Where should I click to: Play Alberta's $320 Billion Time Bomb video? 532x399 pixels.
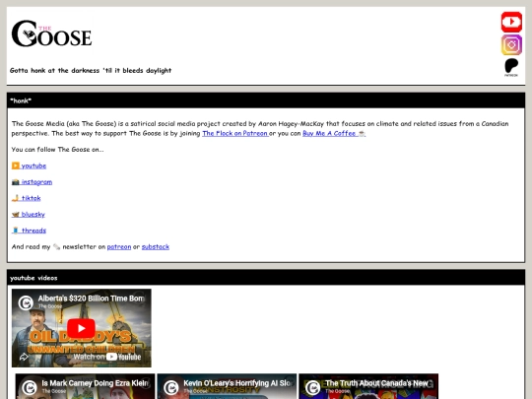[x=81, y=328]
